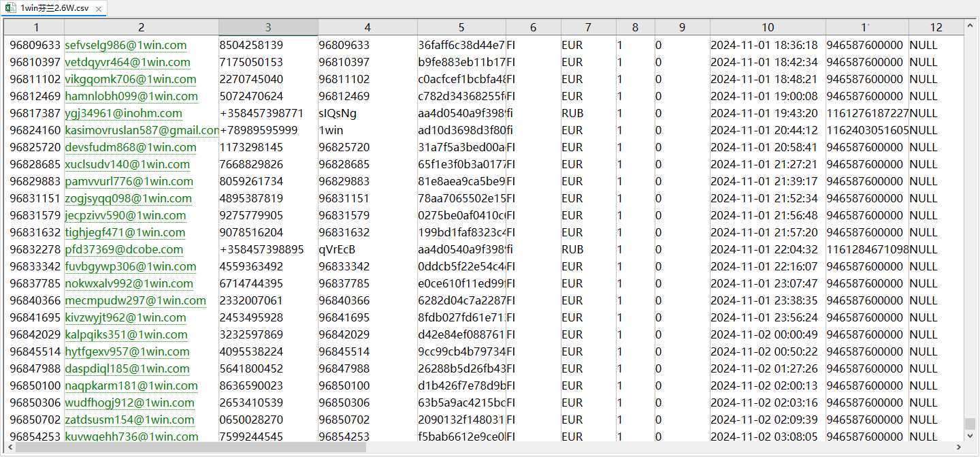Open email link kalpqiks351@1win.com
Image resolution: width=980 pixels, height=457 pixels.
pos(127,334)
